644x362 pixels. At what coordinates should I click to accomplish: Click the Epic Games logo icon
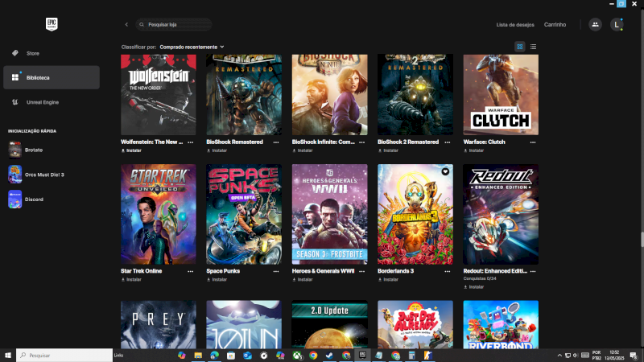(x=52, y=24)
